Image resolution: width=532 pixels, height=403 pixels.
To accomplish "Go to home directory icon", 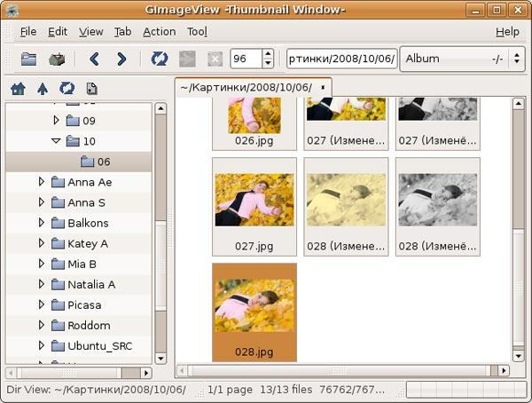I will (x=18, y=89).
